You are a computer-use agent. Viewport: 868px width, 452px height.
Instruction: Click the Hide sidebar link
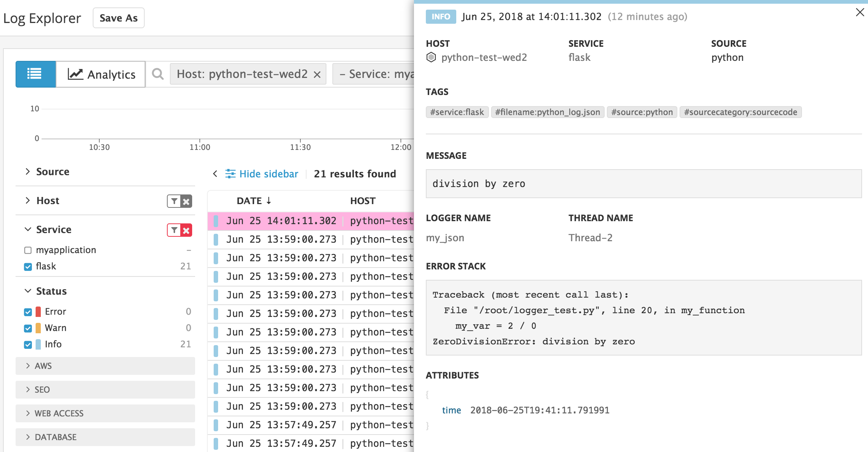coord(269,174)
